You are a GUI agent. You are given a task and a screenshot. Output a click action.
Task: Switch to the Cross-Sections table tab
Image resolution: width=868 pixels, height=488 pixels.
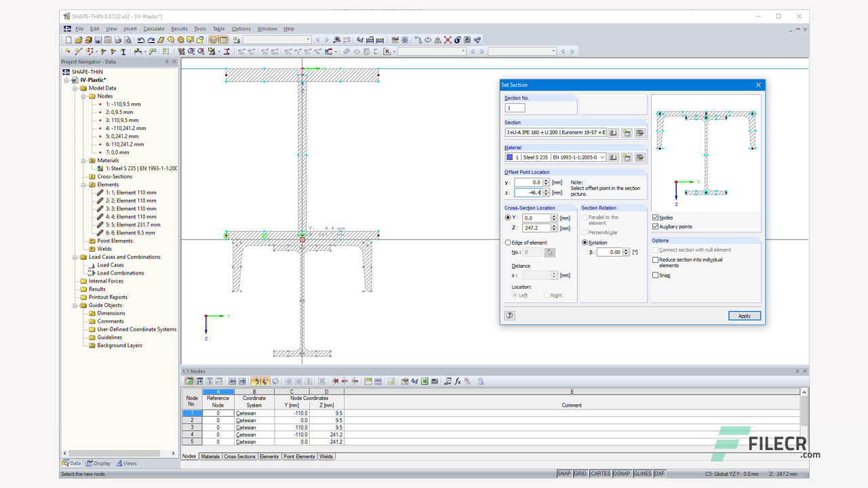pyautogui.click(x=240, y=457)
